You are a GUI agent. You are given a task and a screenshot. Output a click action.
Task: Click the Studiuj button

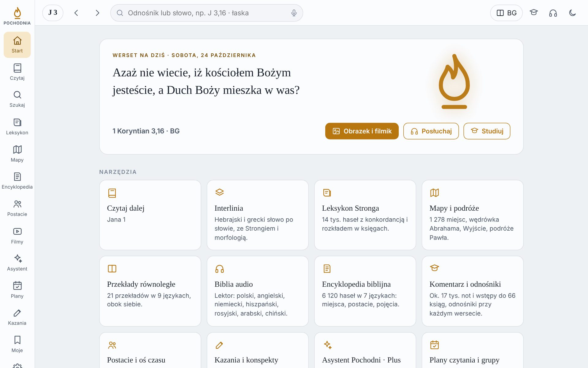click(487, 131)
